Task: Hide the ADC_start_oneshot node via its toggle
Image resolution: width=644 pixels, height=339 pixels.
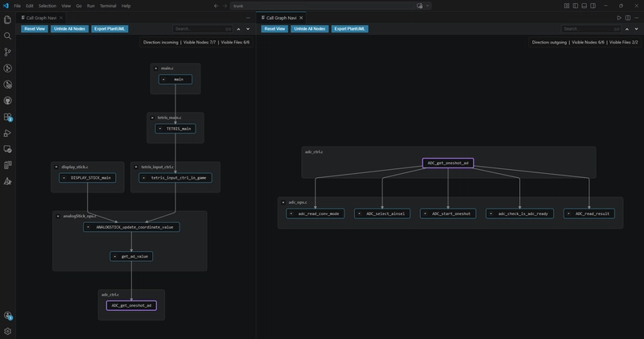Action: point(425,213)
